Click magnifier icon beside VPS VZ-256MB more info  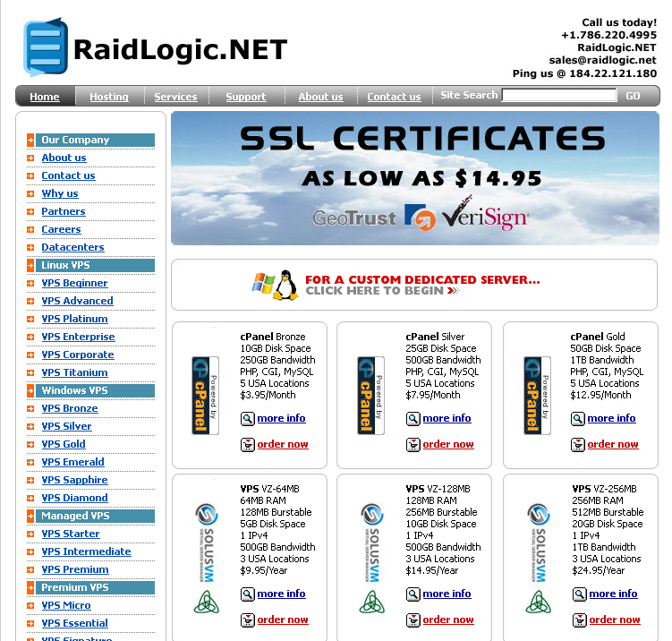click(x=579, y=594)
